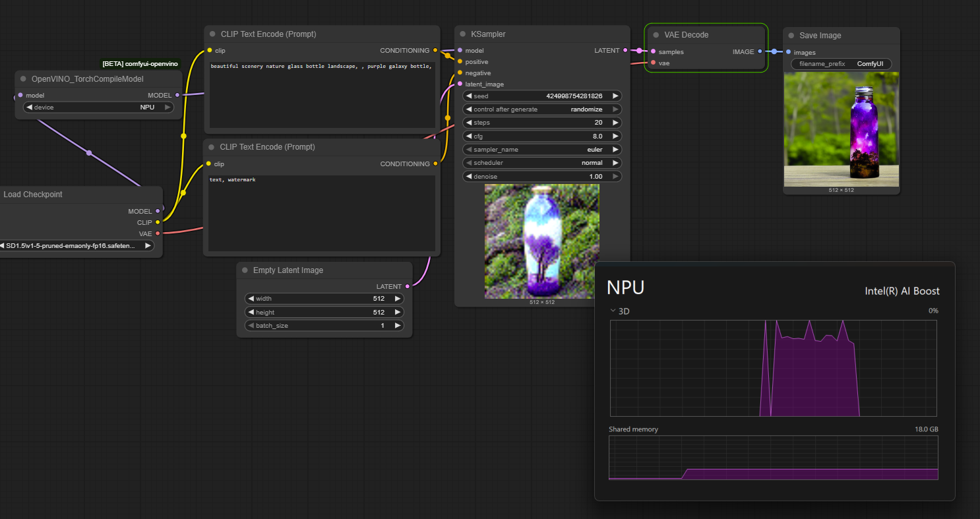The image size is (980, 519).
Task: Click the vae input port on VAE Decode
Action: tap(653, 63)
